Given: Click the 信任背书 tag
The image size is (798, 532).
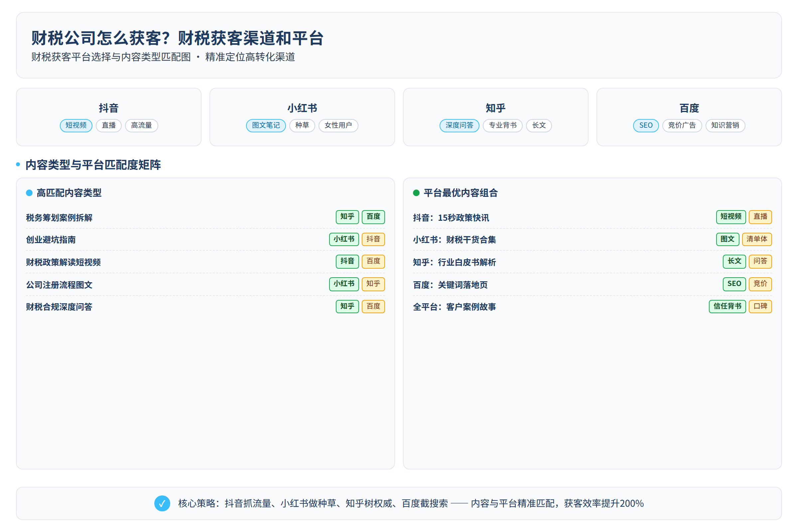Looking at the screenshot, I should 728,306.
